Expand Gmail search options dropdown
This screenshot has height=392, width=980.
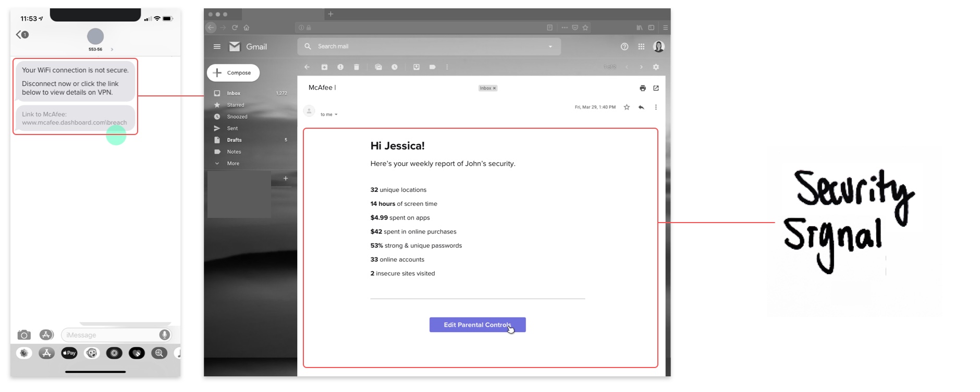[x=550, y=46]
